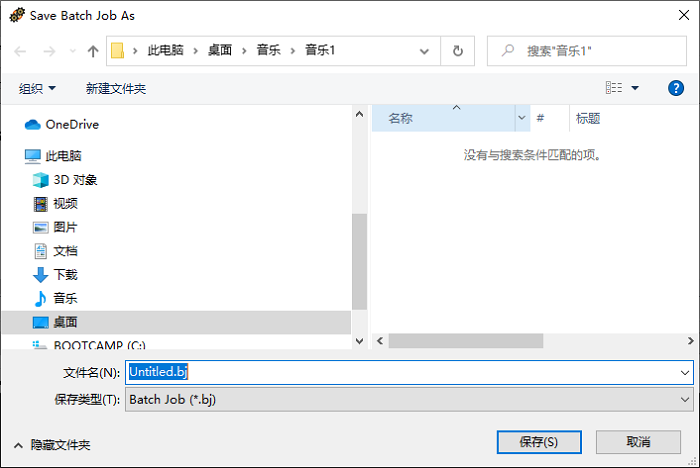Click the 文件名 input containing Untitled.bj
This screenshot has height=468, width=700.
(402, 372)
